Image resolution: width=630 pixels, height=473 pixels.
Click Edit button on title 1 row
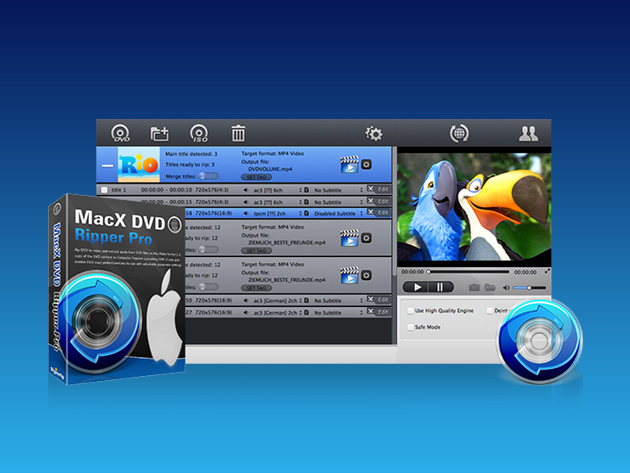382,188
